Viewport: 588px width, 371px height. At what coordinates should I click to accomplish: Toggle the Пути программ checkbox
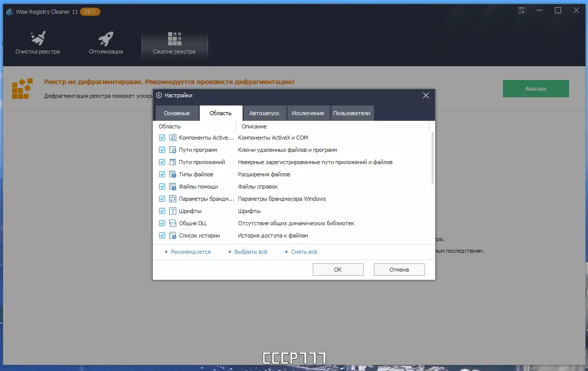coord(162,150)
